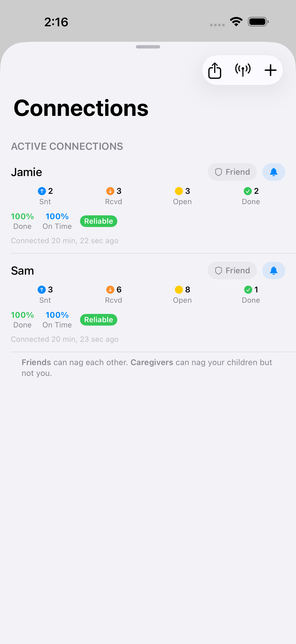Expand the sheet using the drag handle
The height and width of the screenshot is (644, 296).
click(148, 46)
